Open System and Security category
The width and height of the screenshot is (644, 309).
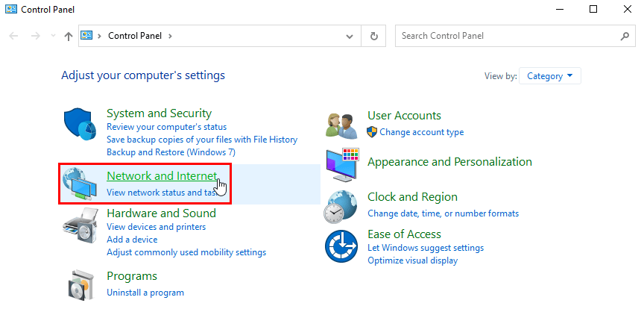159,113
